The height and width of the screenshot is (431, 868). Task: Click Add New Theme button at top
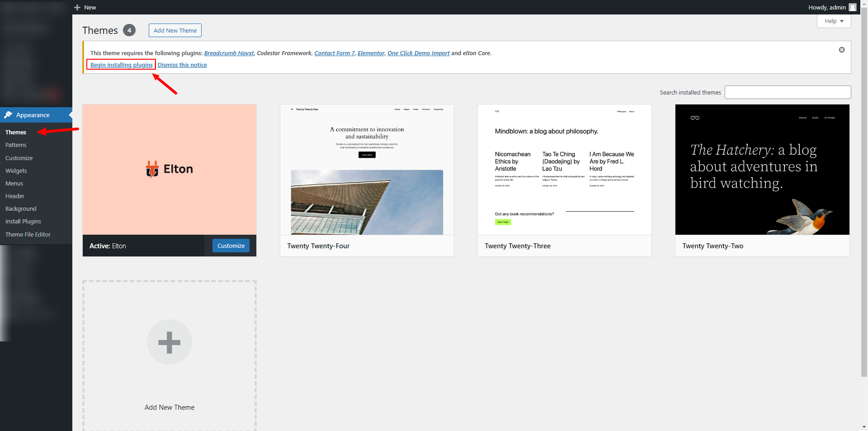click(175, 31)
